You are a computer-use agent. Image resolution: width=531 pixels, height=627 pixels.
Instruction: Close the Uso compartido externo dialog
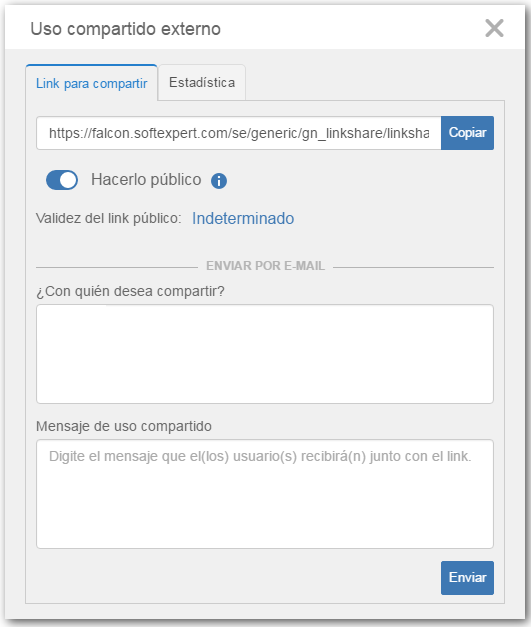(x=494, y=28)
